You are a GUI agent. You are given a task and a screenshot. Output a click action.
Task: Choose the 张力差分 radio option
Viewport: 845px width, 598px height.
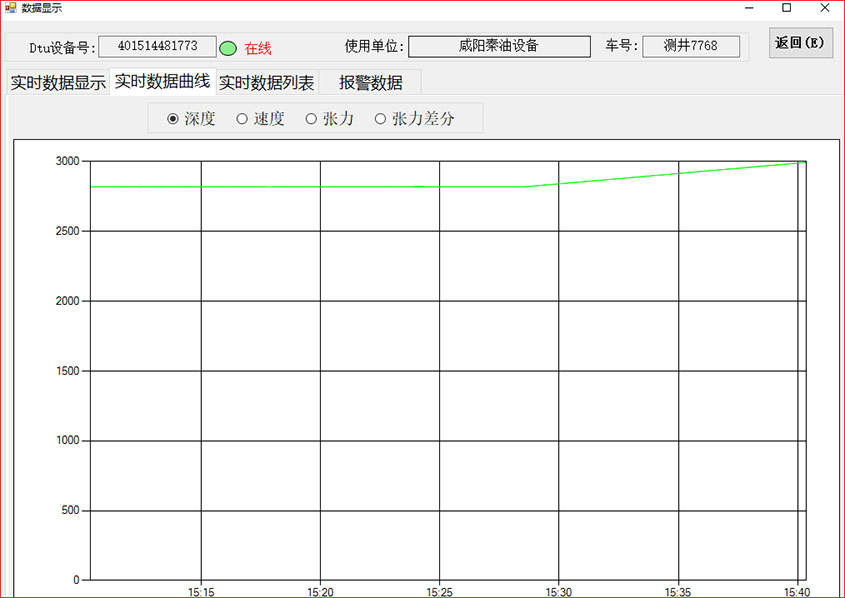click(381, 118)
